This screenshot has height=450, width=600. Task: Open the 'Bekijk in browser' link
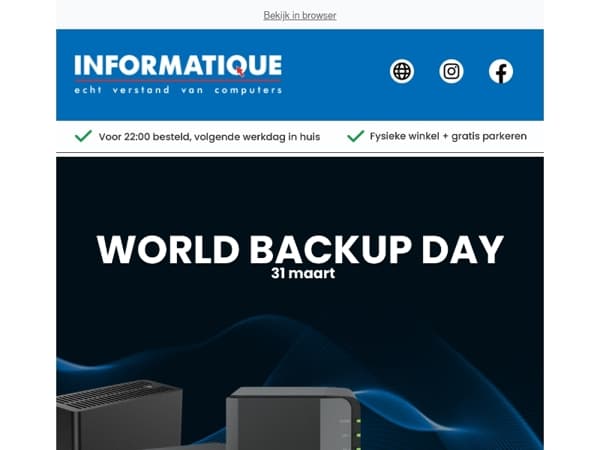click(299, 15)
